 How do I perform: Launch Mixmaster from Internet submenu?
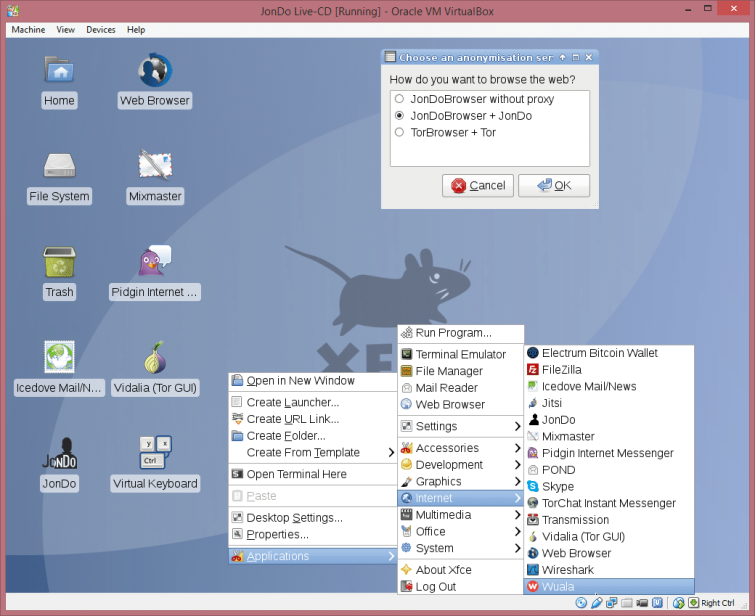[609, 436]
